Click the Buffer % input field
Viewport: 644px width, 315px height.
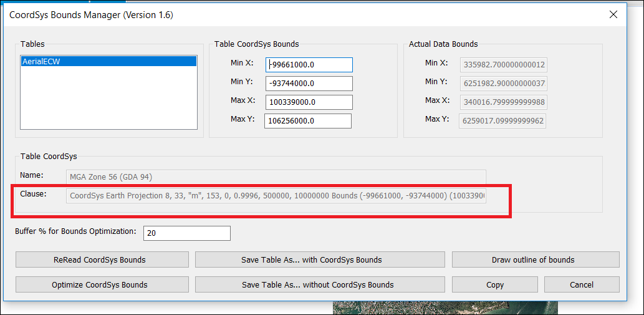[187, 233]
